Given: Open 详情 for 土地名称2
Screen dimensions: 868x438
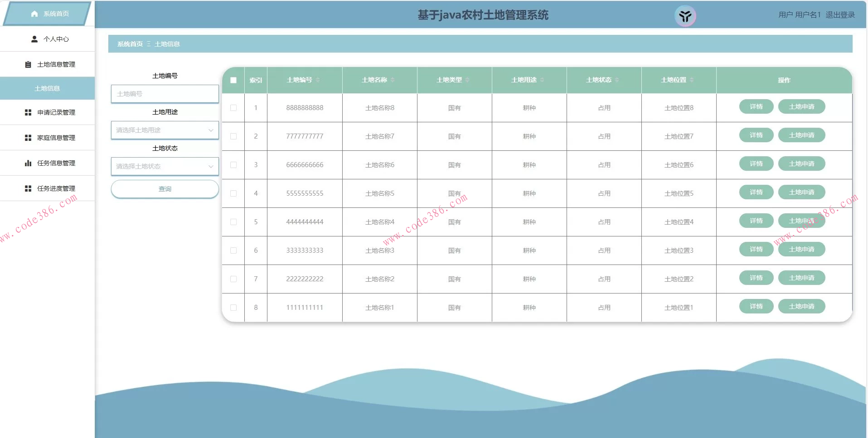Looking at the screenshot, I should pyautogui.click(x=756, y=278).
